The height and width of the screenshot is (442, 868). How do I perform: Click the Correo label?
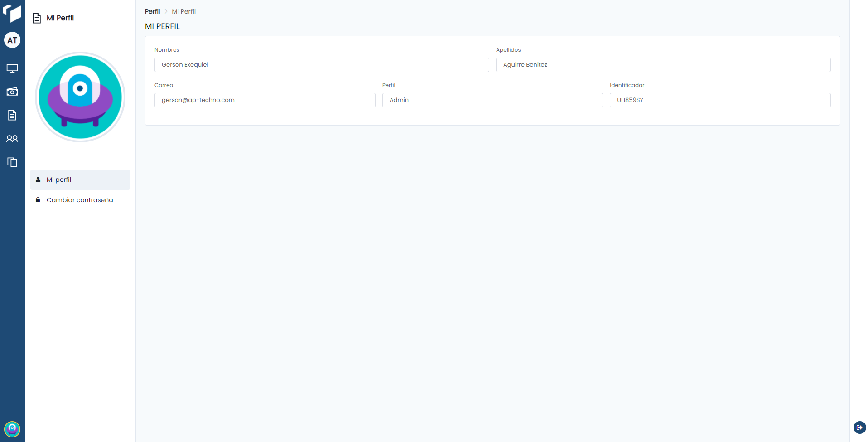point(164,85)
